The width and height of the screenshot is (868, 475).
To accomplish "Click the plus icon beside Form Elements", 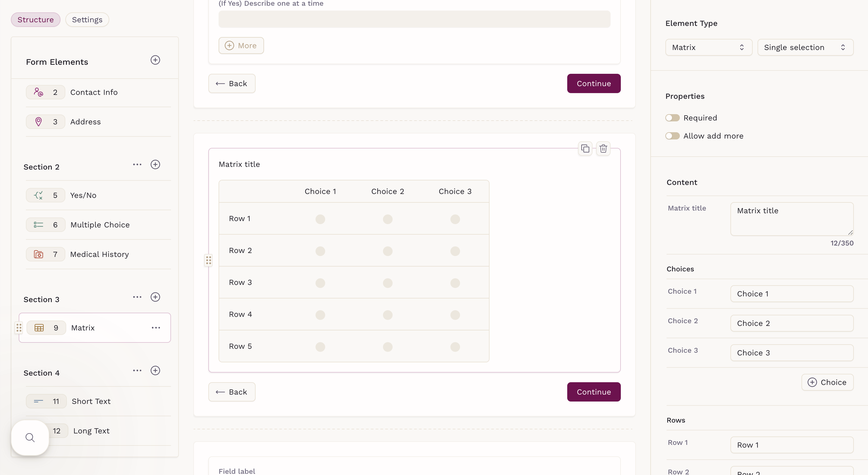I will point(155,60).
